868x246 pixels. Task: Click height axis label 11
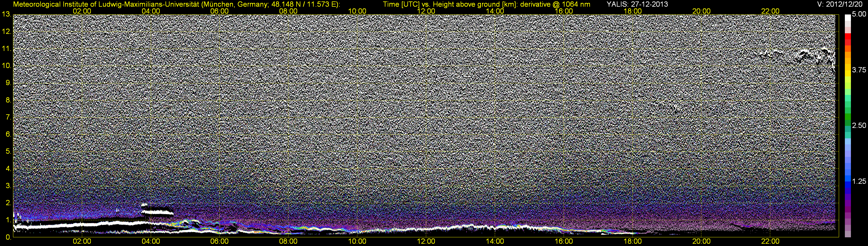[x=6, y=49]
